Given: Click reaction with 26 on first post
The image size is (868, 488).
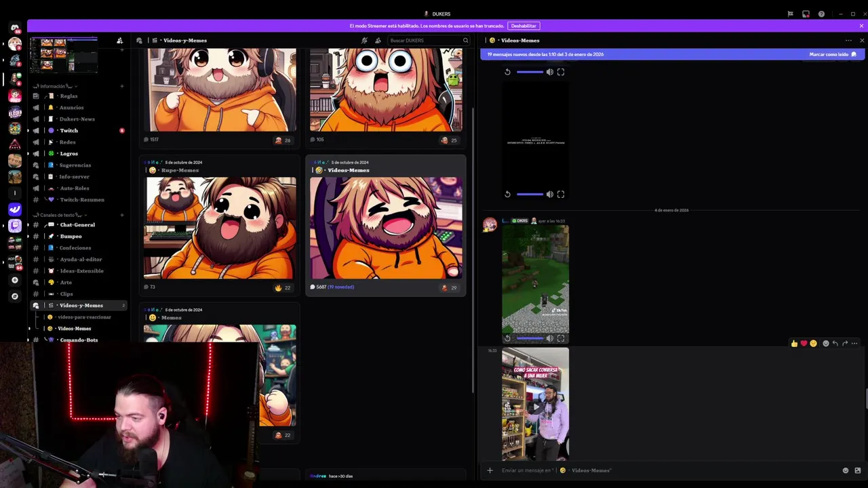Looking at the screenshot, I should tap(283, 140).
